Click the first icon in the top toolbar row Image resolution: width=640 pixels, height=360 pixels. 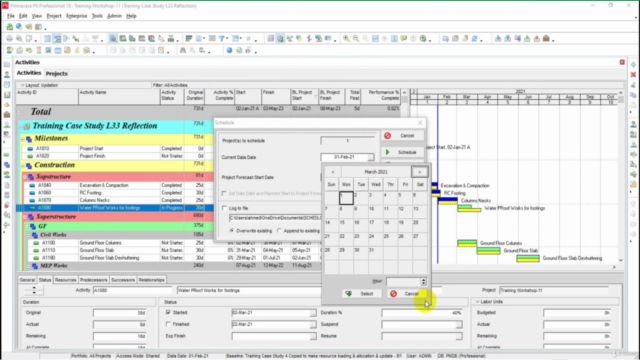click(x=9, y=27)
